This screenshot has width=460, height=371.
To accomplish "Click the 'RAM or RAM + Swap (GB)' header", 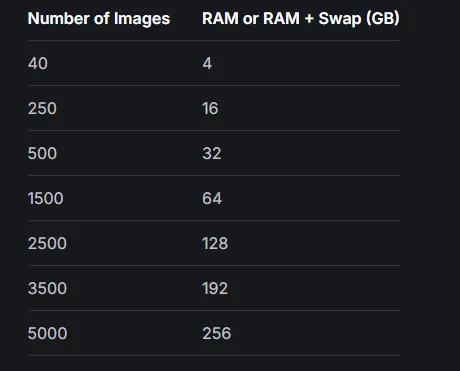I will [301, 19].
